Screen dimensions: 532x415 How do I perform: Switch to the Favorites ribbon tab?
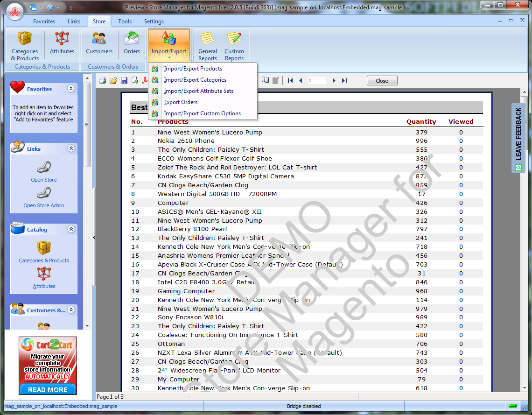click(x=44, y=21)
